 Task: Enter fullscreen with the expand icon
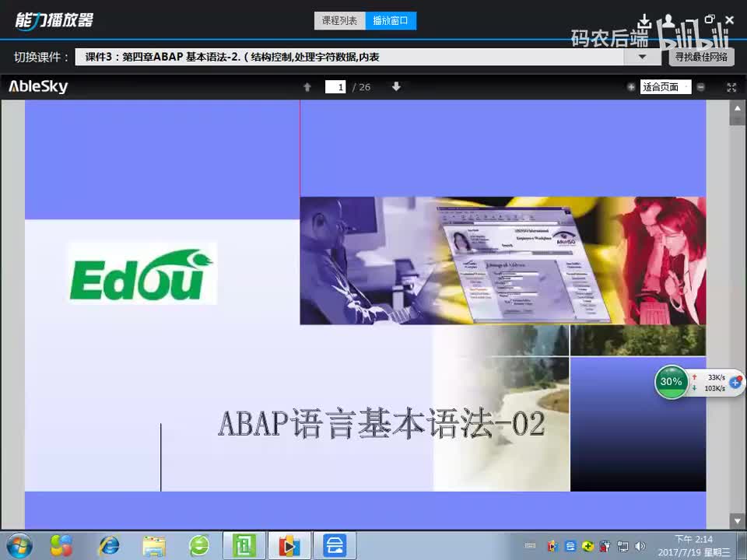coord(731,87)
